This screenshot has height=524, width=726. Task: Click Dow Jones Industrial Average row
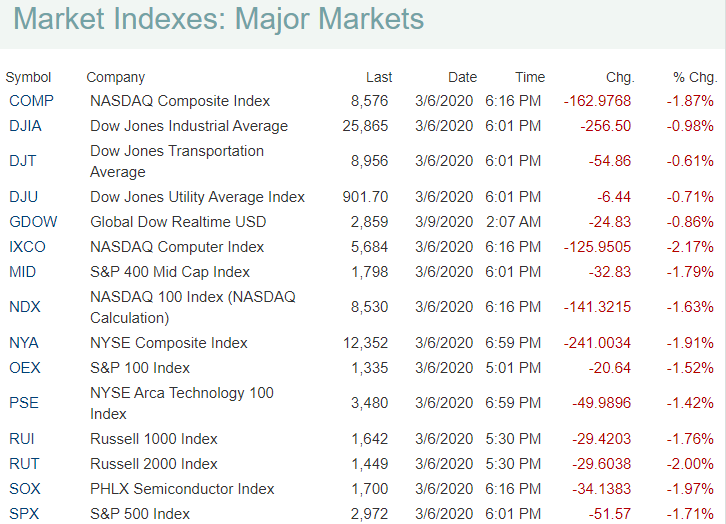[189, 126]
